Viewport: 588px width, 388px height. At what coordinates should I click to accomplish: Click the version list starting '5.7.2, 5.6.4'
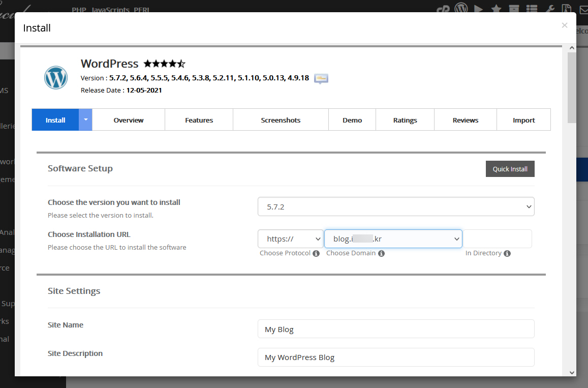209,78
